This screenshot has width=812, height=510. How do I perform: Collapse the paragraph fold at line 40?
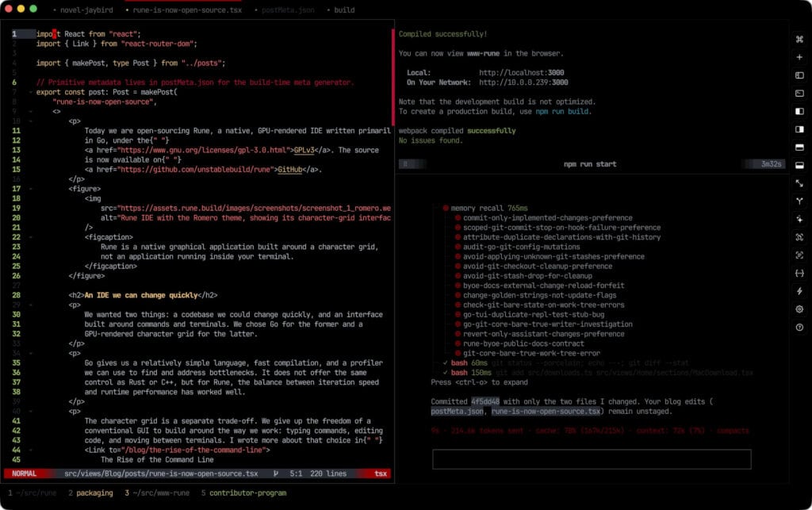tap(31, 411)
